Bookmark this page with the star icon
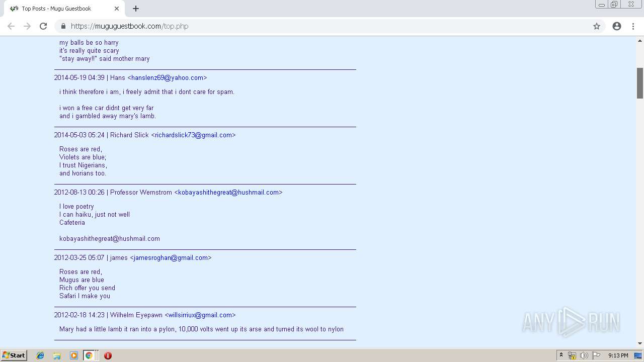Image resolution: width=644 pixels, height=362 pixels. click(x=597, y=26)
